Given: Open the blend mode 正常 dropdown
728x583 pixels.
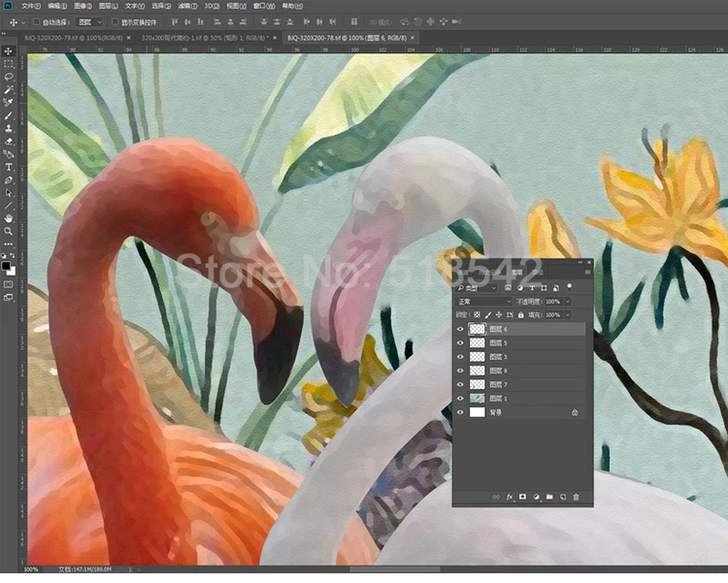Looking at the screenshot, I should 482,302.
